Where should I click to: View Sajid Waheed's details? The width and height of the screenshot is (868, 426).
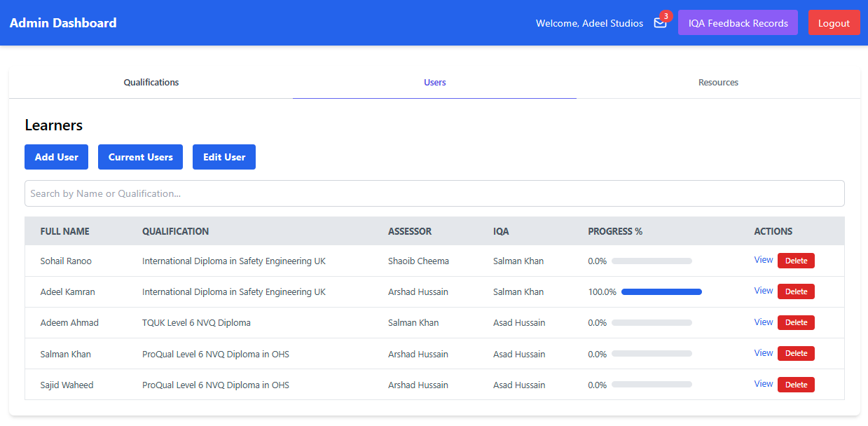[763, 384]
